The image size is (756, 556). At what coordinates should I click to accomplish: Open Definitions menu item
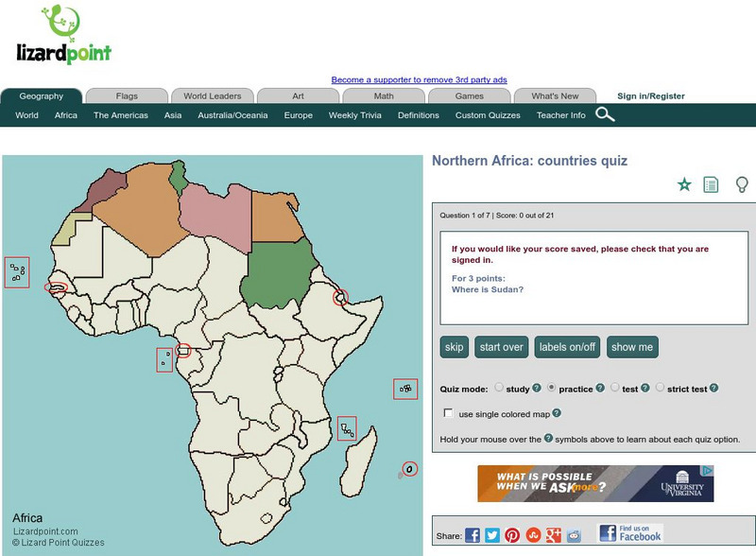[418, 115]
